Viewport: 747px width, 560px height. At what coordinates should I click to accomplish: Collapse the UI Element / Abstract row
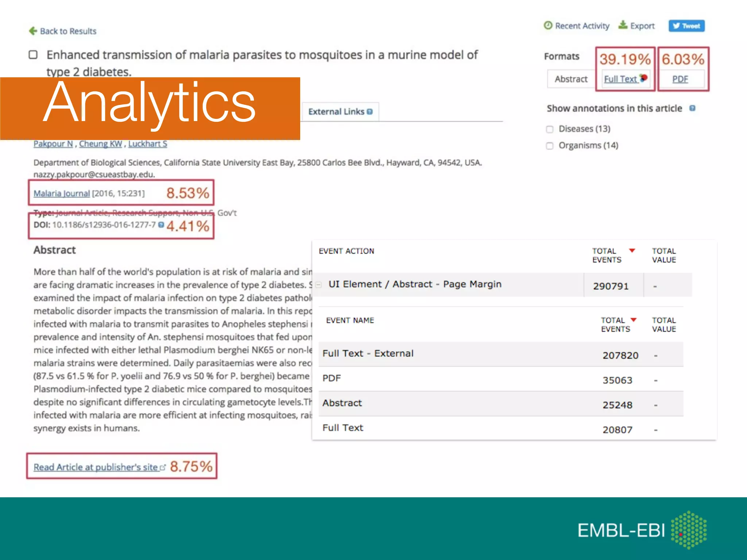point(318,285)
